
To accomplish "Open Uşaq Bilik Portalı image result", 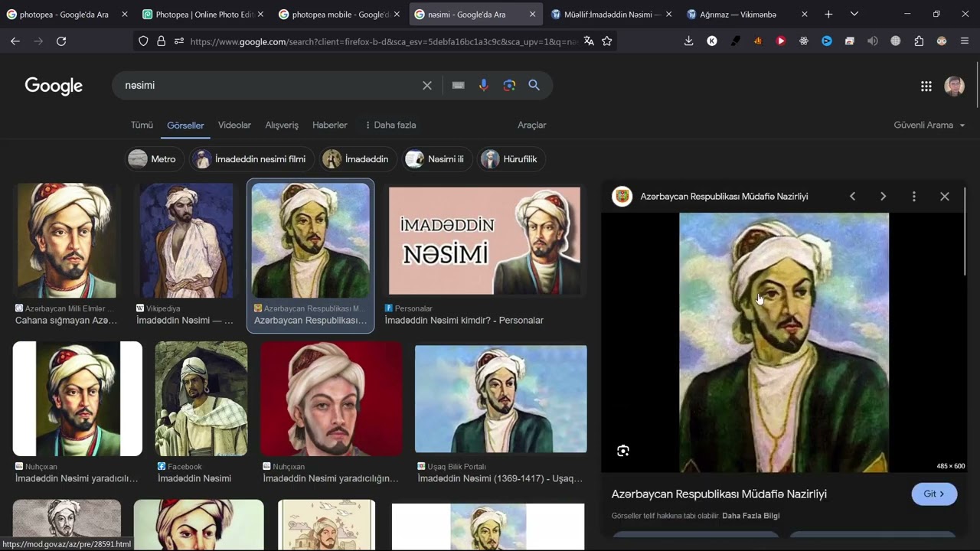I will click(501, 399).
